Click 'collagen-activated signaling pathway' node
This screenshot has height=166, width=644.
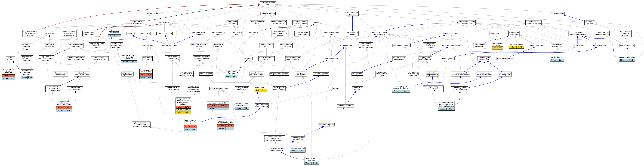click(172, 89)
